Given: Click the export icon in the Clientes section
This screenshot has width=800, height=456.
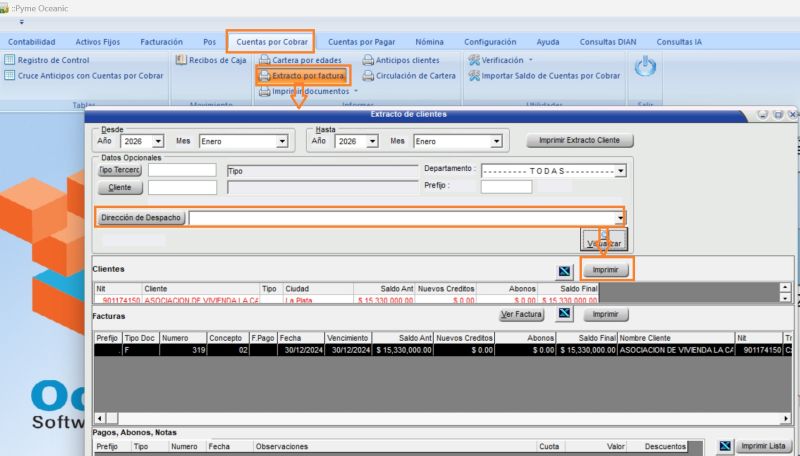Looking at the screenshot, I should [564, 271].
